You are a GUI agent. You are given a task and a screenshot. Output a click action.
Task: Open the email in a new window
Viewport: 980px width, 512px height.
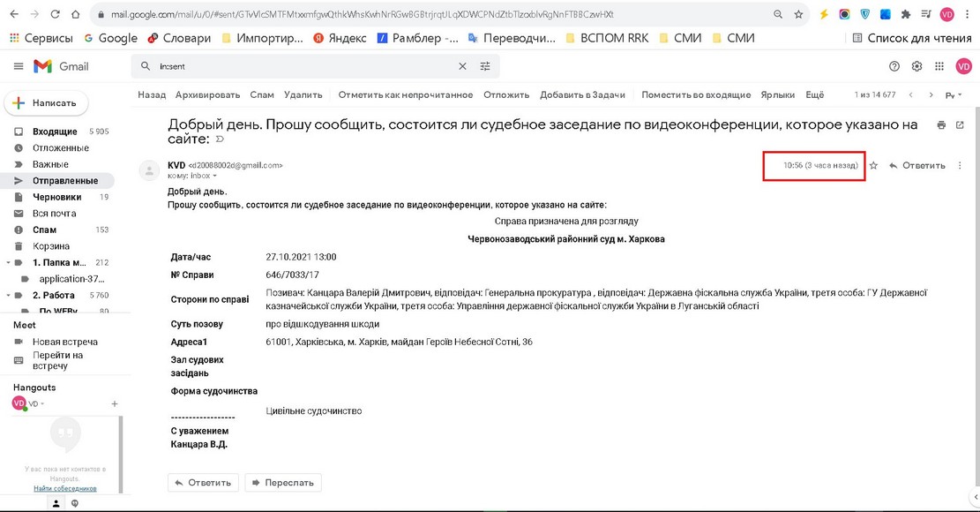click(x=960, y=125)
